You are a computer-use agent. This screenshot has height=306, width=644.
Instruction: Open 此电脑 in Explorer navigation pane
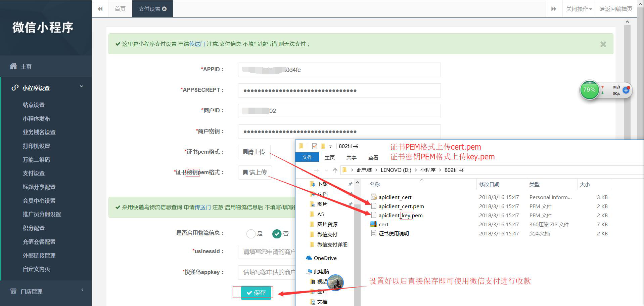(x=318, y=271)
